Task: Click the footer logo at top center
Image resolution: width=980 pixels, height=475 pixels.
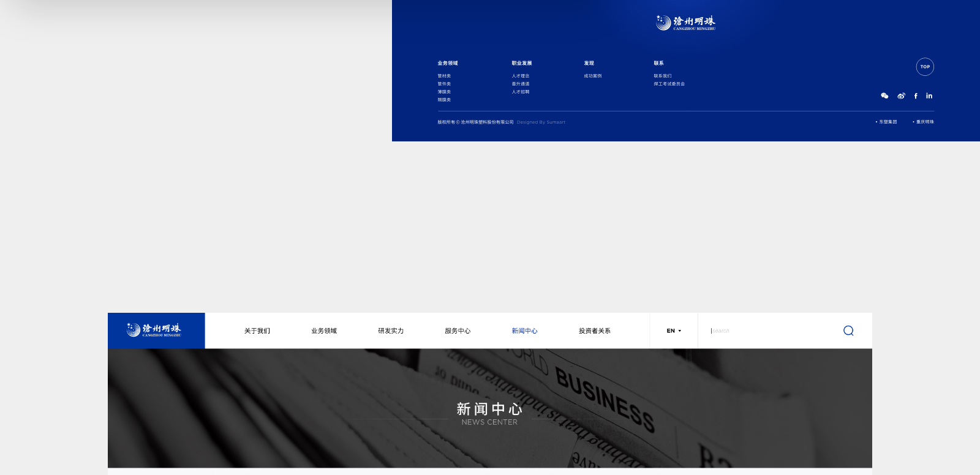Action: (685, 23)
